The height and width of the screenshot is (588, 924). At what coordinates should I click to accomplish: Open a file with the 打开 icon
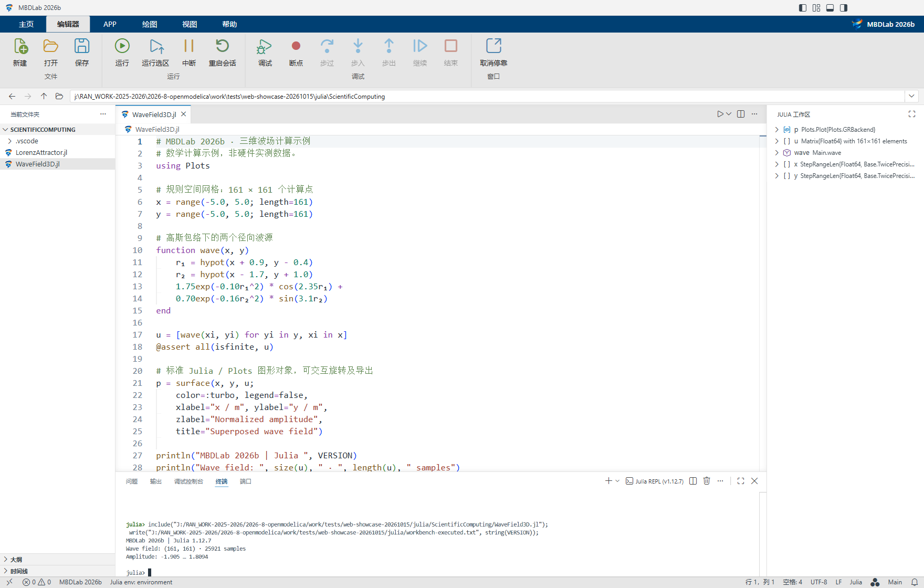point(51,46)
